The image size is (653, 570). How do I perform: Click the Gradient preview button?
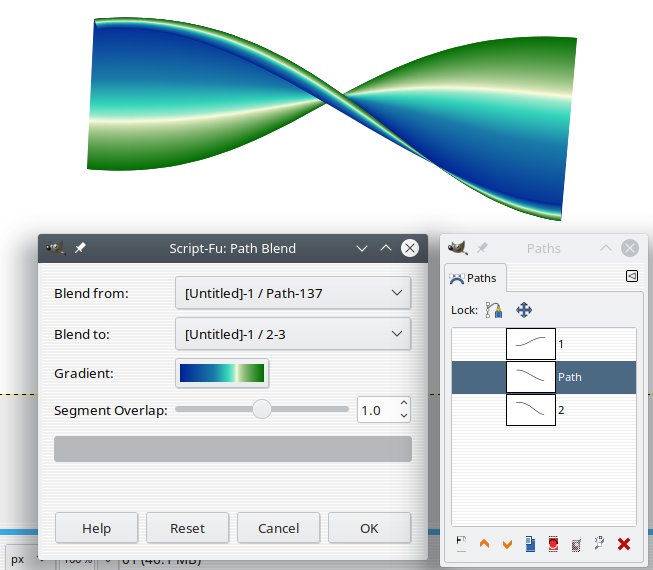click(x=222, y=373)
